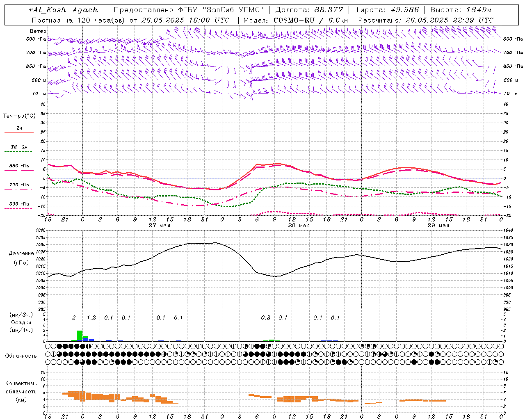Click the 28 мая date label
The width and height of the screenshot is (525, 420).
point(299,226)
